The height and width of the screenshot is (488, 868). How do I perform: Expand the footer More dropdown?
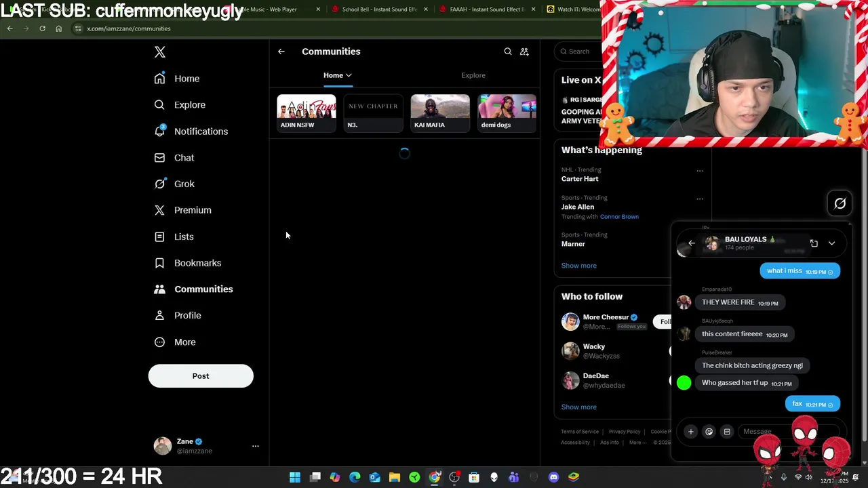637,443
